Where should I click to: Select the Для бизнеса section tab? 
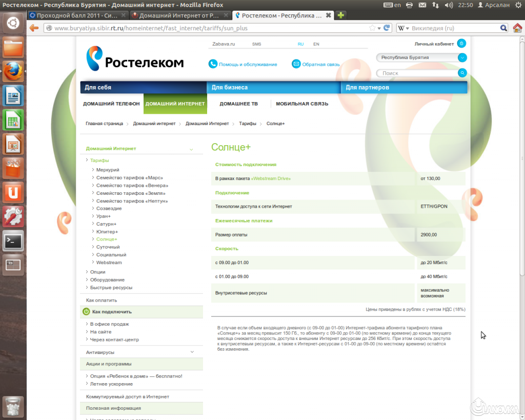[x=274, y=87]
